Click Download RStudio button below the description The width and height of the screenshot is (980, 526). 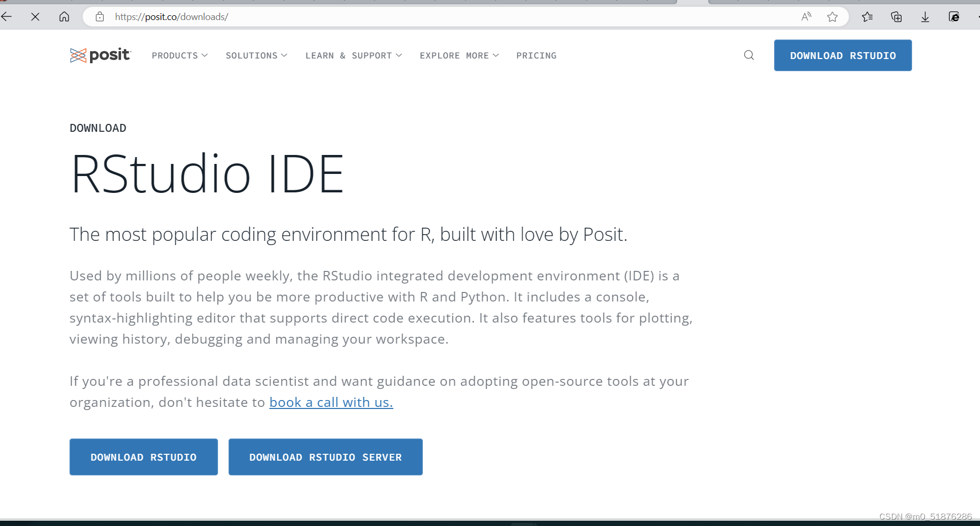click(144, 457)
